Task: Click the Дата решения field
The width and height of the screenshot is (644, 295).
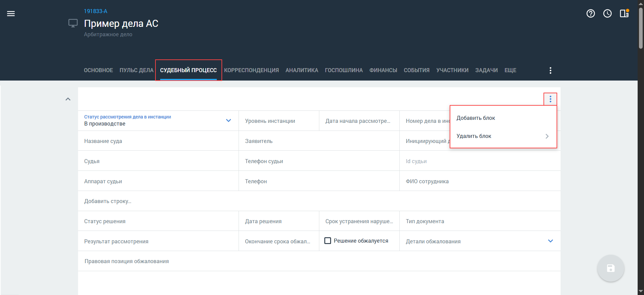Action: (279, 221)
